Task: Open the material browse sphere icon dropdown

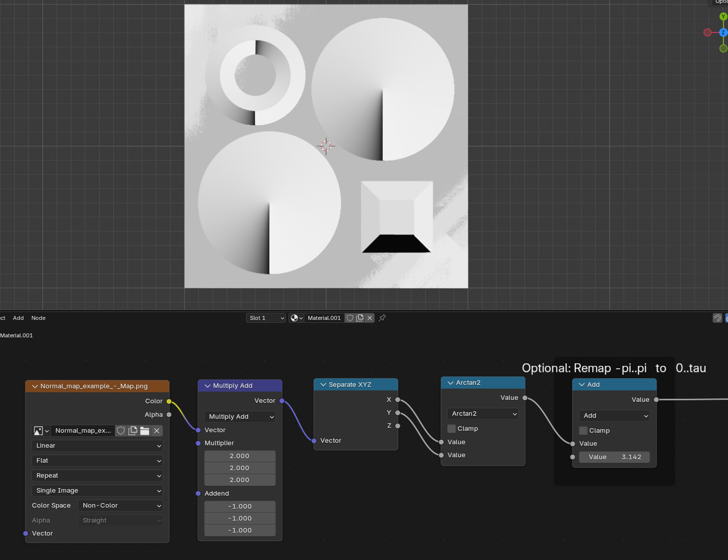Action: point(296,318)
